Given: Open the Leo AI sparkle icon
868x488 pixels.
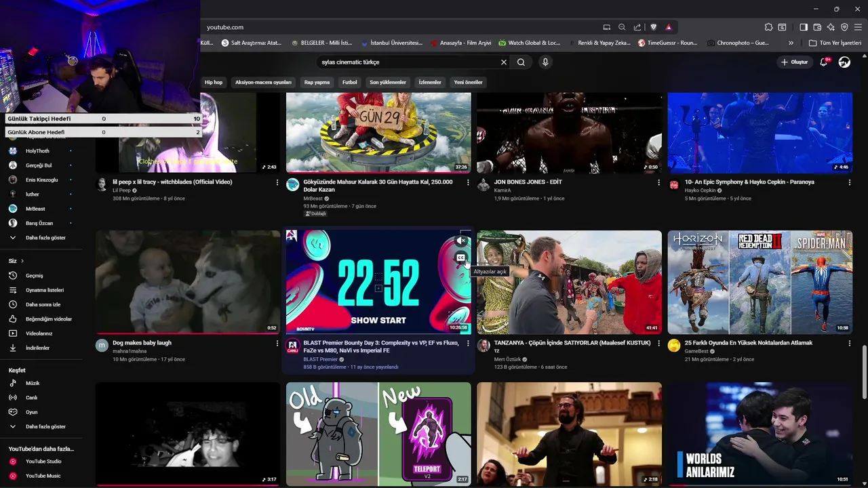Looking at the screenshot, I should pos(831,27).
